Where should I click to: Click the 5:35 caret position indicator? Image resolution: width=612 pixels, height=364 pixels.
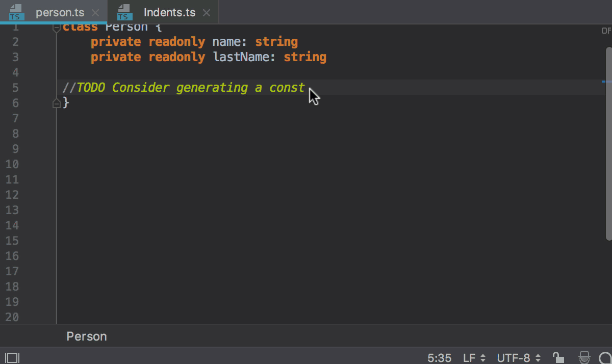click(439, 357)
